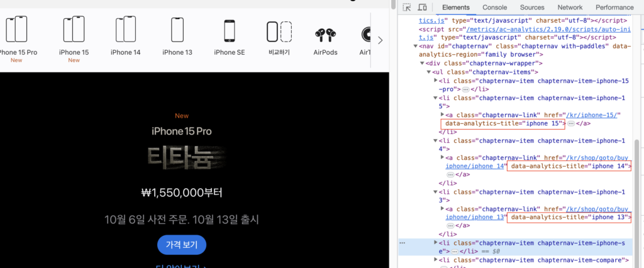Screen dimensions: 644x268
Task: Expand the chapternav-item-iphone-15-pro li node
Action: point(435,81)
